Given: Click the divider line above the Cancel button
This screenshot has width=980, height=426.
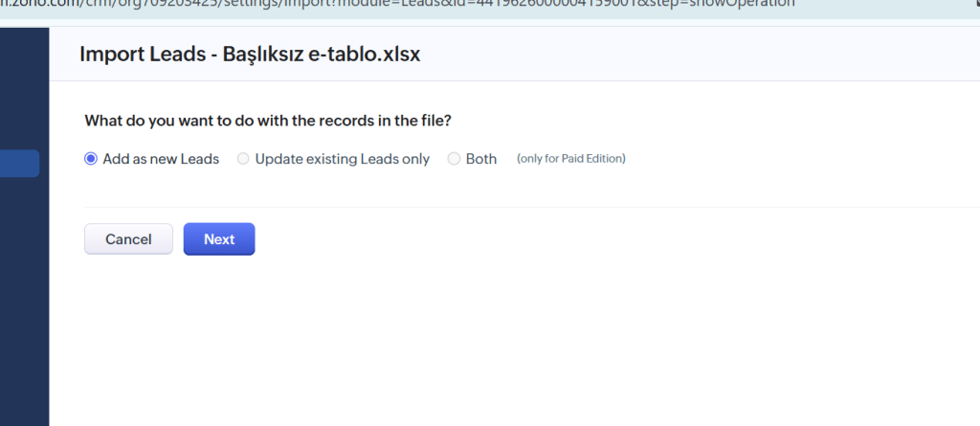Looking at the screenshot, I should tap(479, 207).
